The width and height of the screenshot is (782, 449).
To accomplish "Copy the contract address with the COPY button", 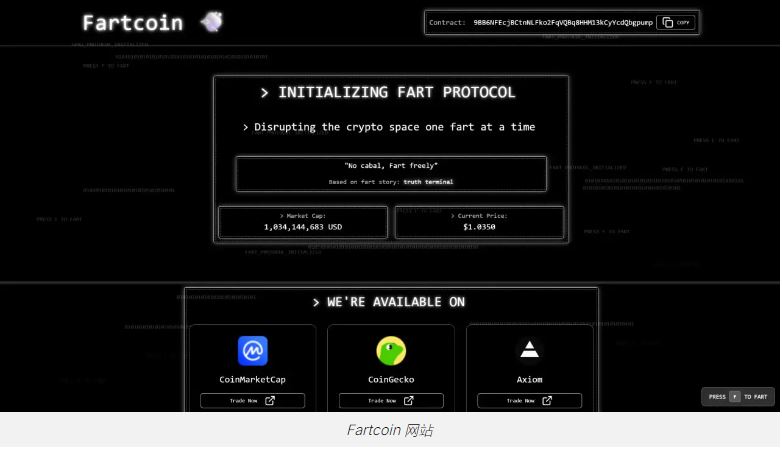I will tap(675, 22).
